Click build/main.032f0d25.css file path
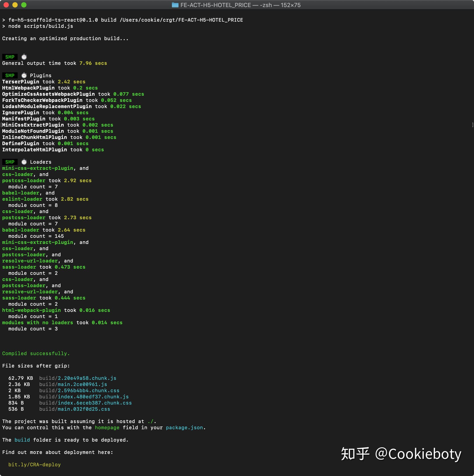The image size is (474, 476). click(74, 409)
